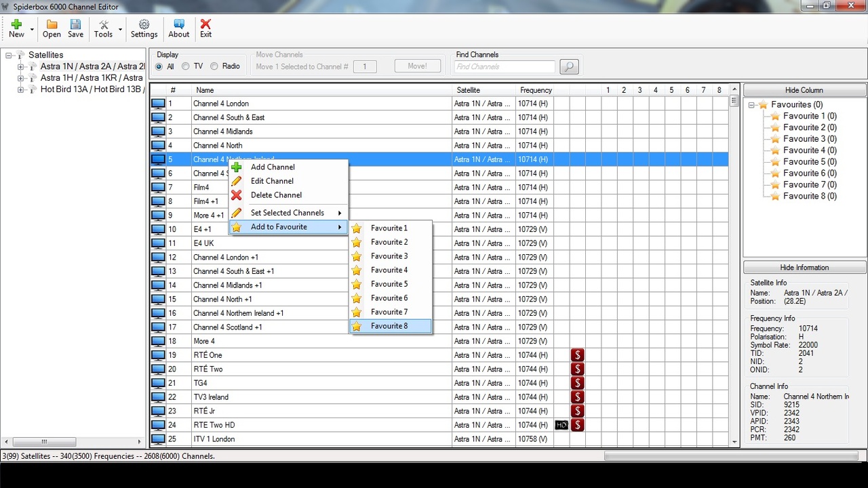Select Delete Channel from the context menu
868x488 pixels.
(276, 195)
